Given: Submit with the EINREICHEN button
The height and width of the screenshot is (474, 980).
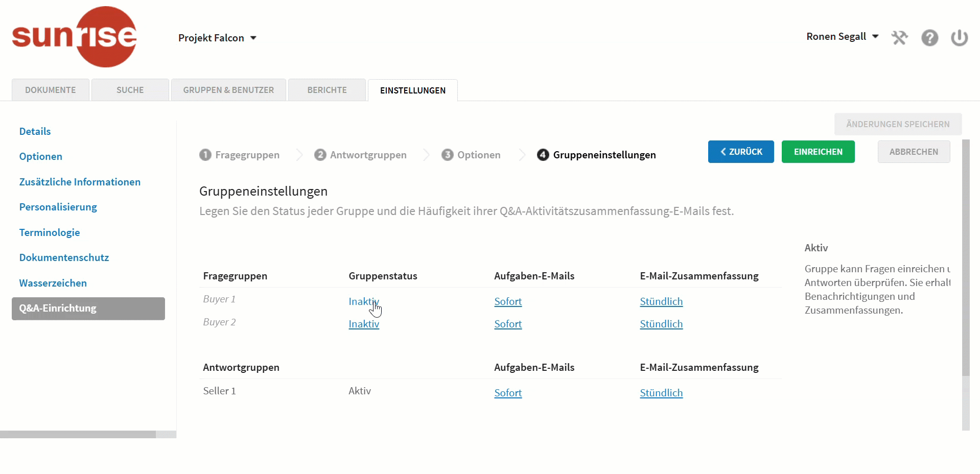Looking at the screenshot, I should point(818,152).
